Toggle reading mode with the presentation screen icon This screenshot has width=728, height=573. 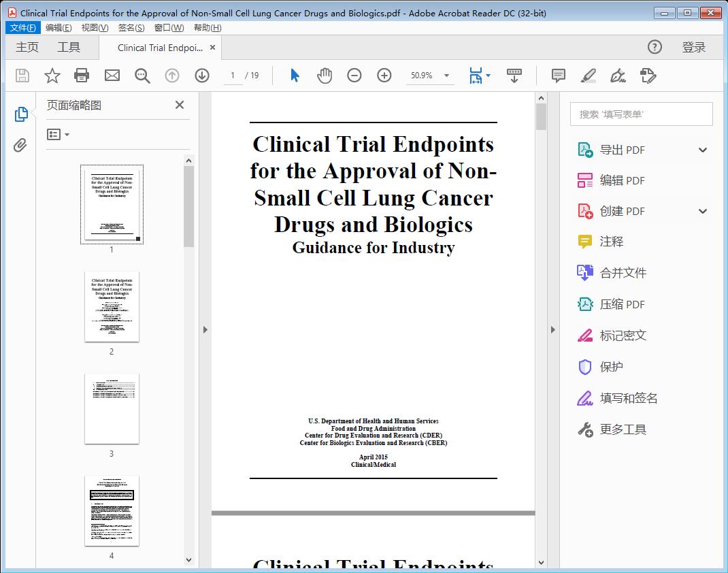pyautogui.click(x=514, y=76)
